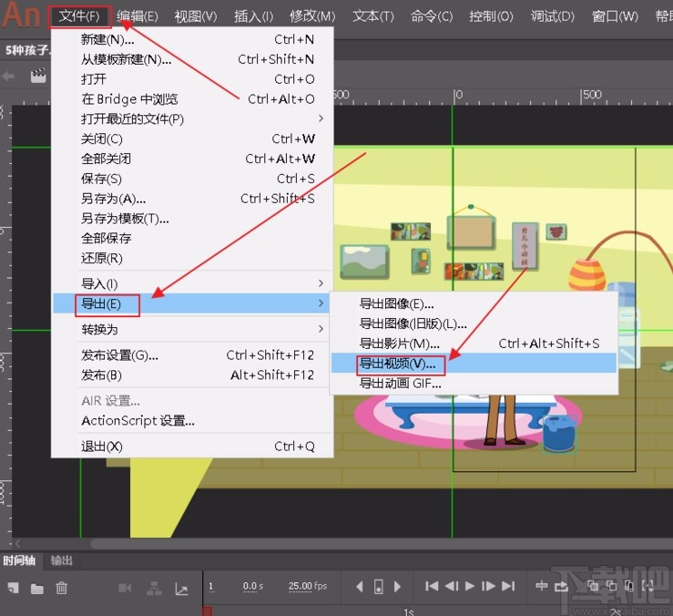Image resolution: width=673 pixels, height=616 pixels.
Task: Choose 发布设置(G)... menu entry
Action: pos(192,355)
